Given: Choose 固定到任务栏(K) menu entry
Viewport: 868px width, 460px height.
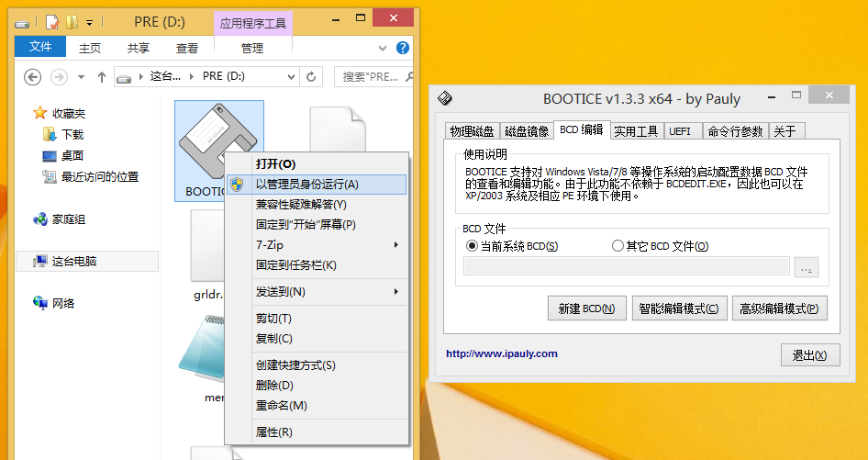Looking at the screenshot, I should [317, 265].
